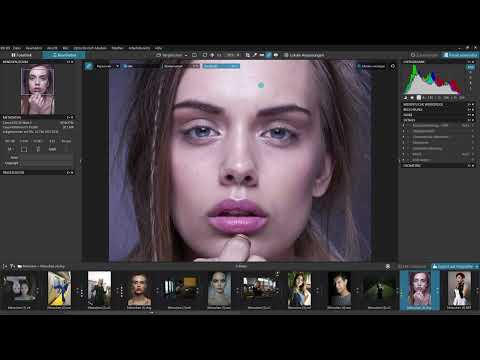Screen dimensions: 480x360
Task: Set zoom to 1:1
Action: (x=219, y=55)
